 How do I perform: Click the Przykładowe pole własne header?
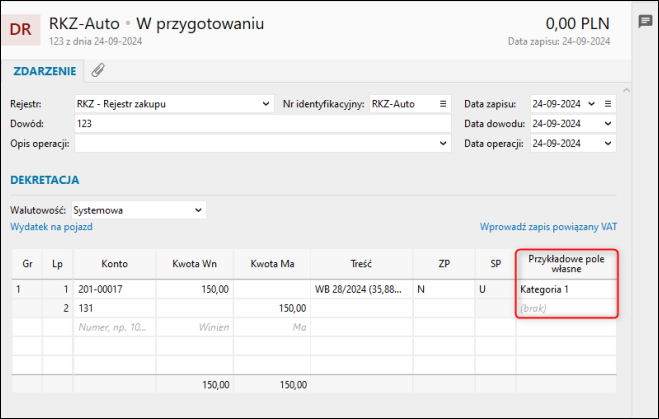tap(566, 264)
